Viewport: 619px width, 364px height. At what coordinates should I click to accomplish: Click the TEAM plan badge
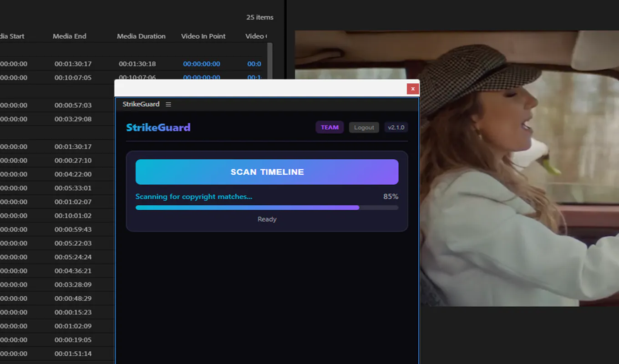tap(330, 127)
